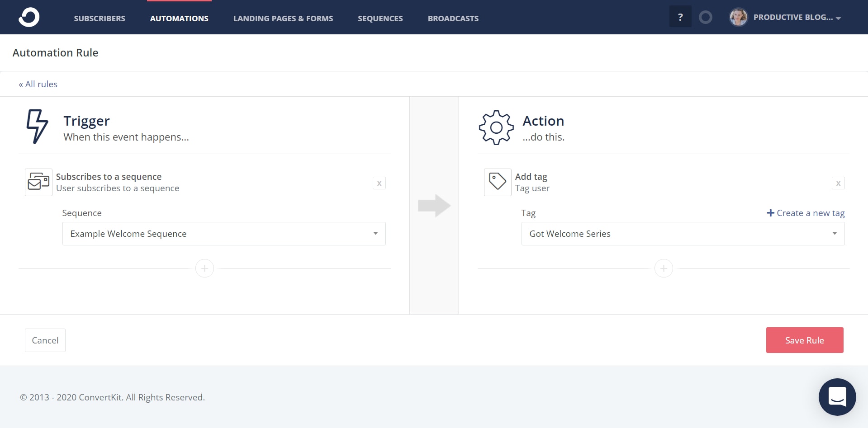This screenshot has width=868, height=428.
Task: Click the ConvertKit logo icon
Action: 29,18
